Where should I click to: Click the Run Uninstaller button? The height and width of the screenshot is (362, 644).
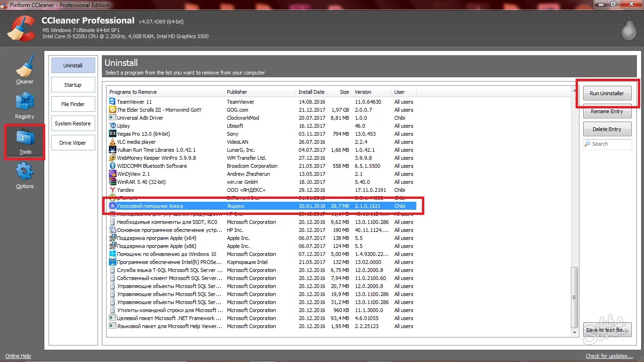[607, 93]
